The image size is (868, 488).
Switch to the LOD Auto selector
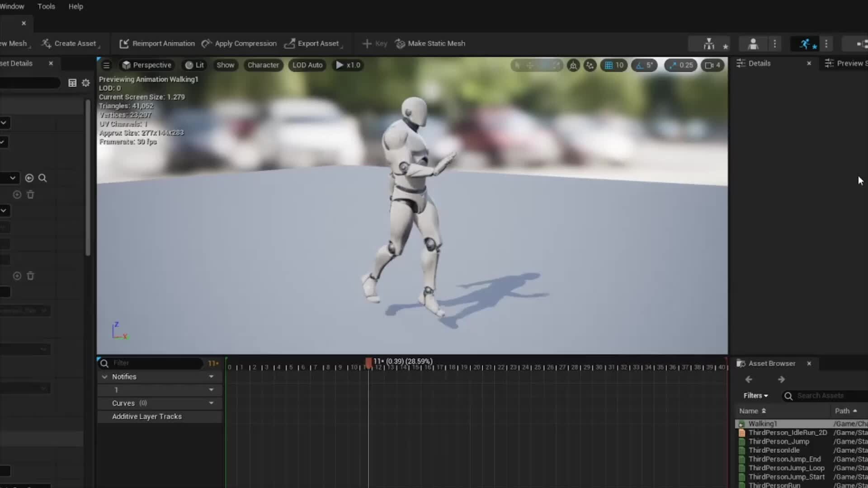(x=307, y=65)
